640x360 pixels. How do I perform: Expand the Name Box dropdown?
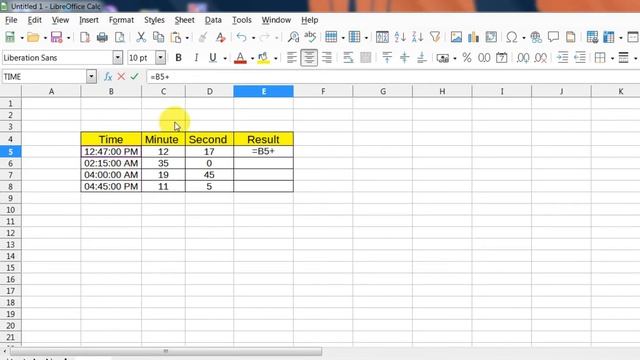coord(91,76)
